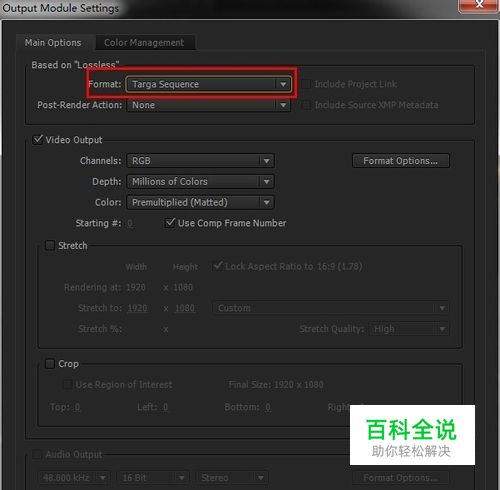Close the Output Module Settings dialog

479,5
